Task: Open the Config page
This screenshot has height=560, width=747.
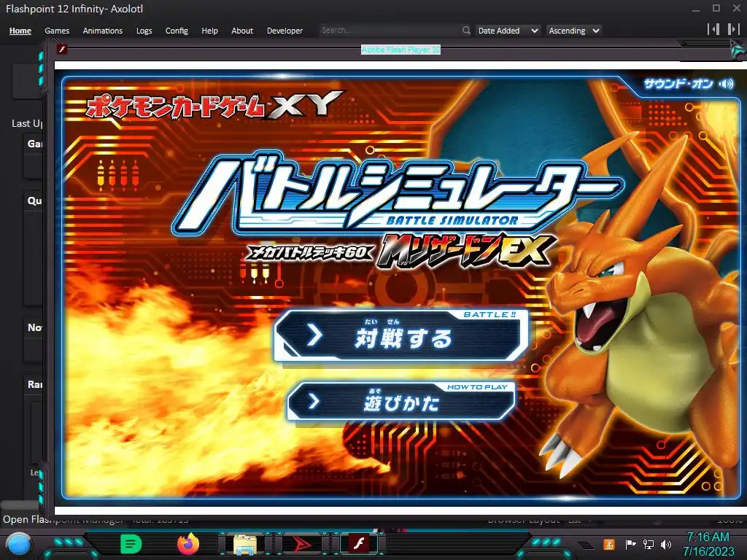Action: point(177,31)
